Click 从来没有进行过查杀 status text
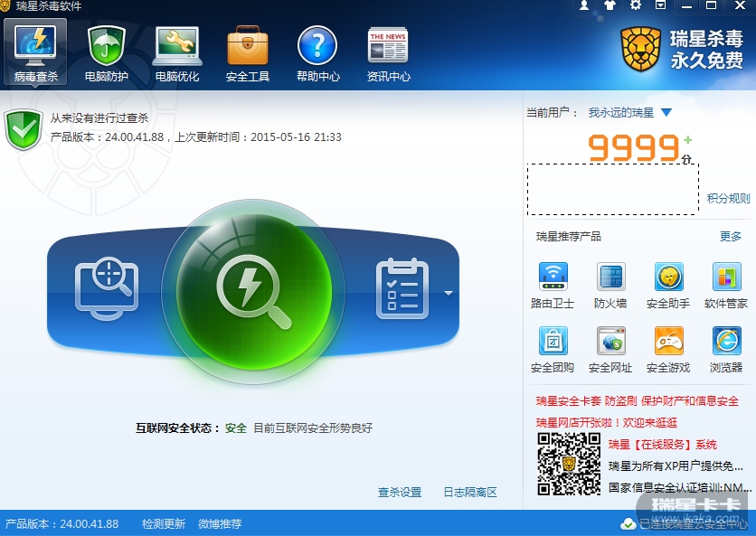 point(99,118)
